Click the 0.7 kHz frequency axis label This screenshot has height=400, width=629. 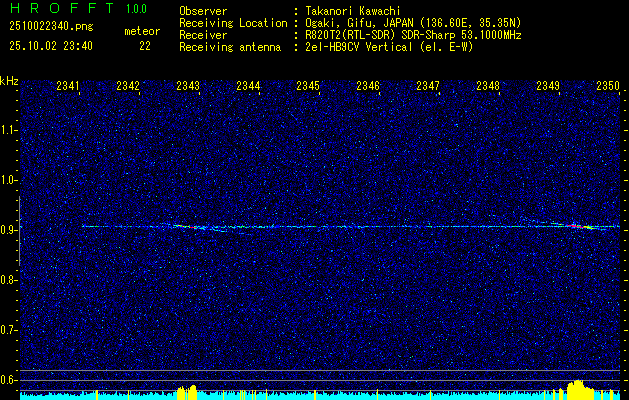pyautogui.click(x=8, y=330)
